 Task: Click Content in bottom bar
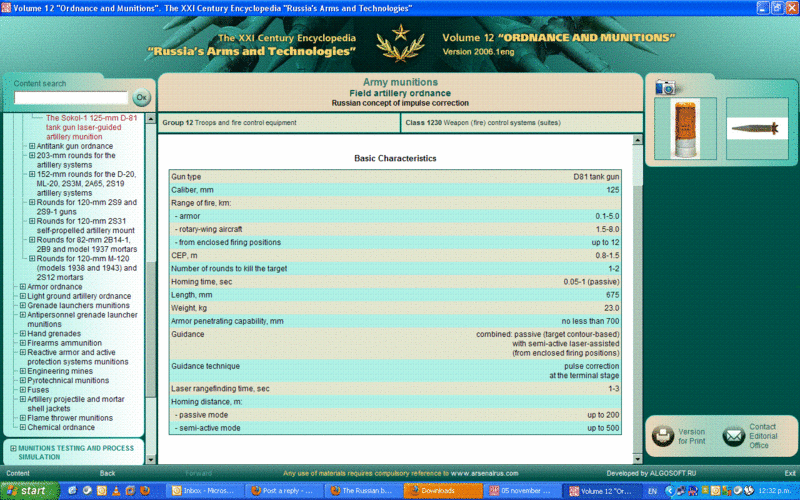[18, 473]
